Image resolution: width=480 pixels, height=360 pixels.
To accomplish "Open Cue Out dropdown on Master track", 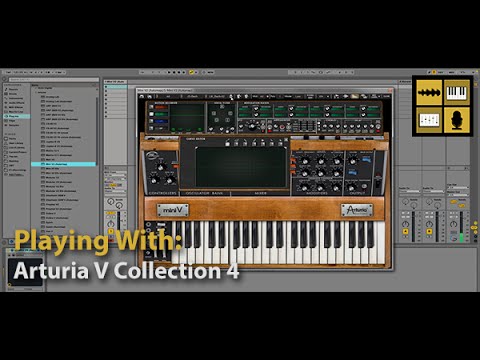I will pos(458,187).
